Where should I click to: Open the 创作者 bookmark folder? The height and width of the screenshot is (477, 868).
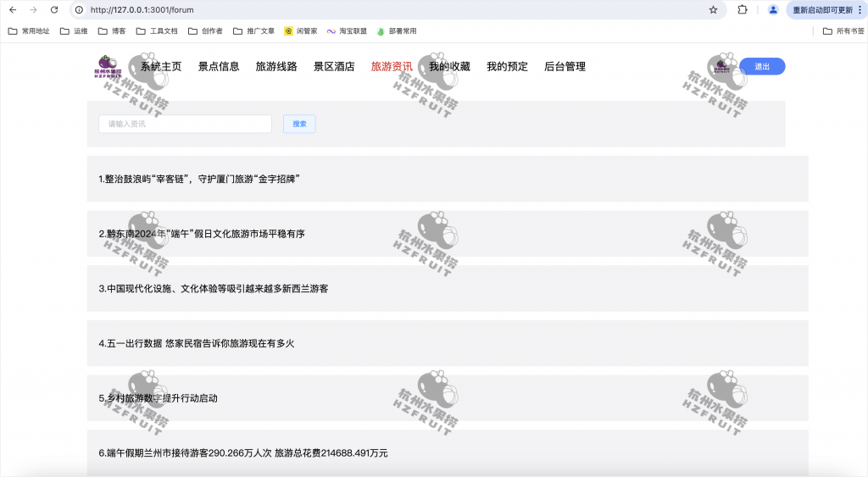(x=205, y=31)
